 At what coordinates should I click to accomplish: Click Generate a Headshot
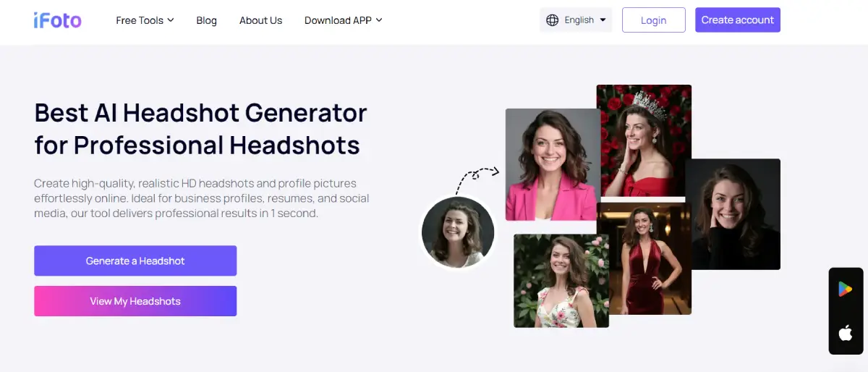135,261
